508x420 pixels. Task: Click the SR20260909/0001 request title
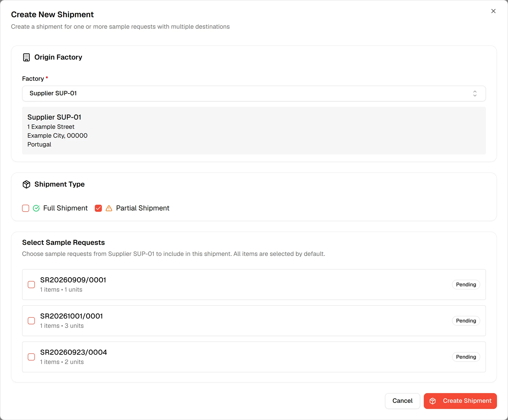[x=73, y=280]
